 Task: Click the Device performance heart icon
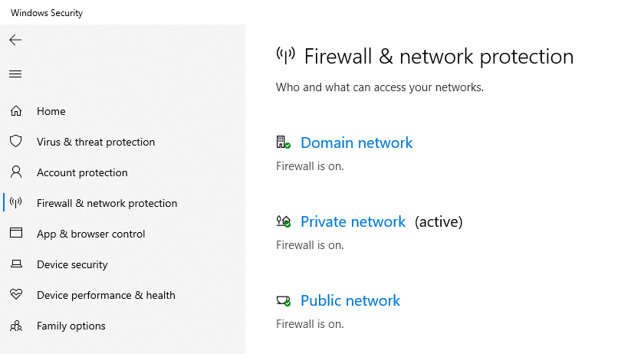pos(15,295)
